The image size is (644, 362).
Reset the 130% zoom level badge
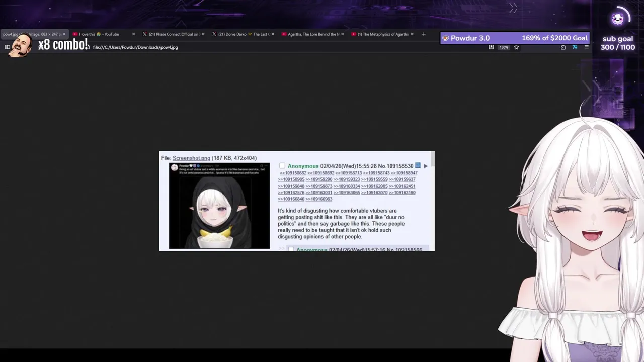coord(504,47)
